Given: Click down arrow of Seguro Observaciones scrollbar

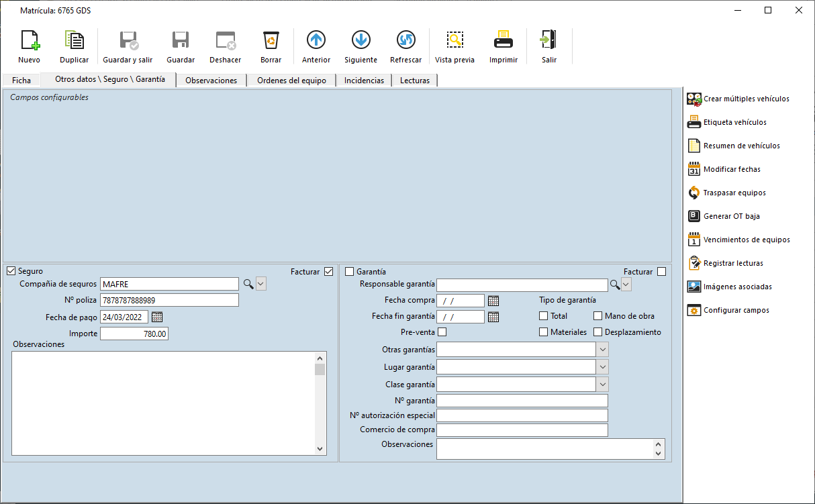Looking at the screenshot, I should [320, 450].
